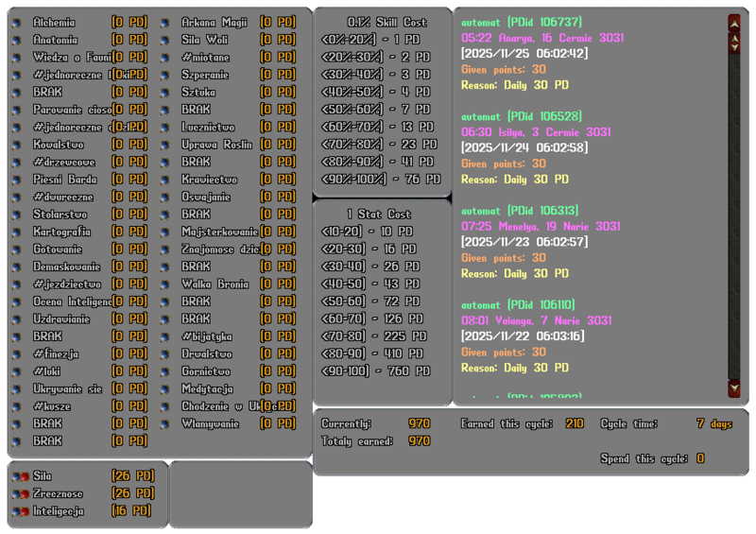This screenshot has height=534, width=756.
Task: Click the history log scrollbar thumb handle
Action: (x=734, y=42)
